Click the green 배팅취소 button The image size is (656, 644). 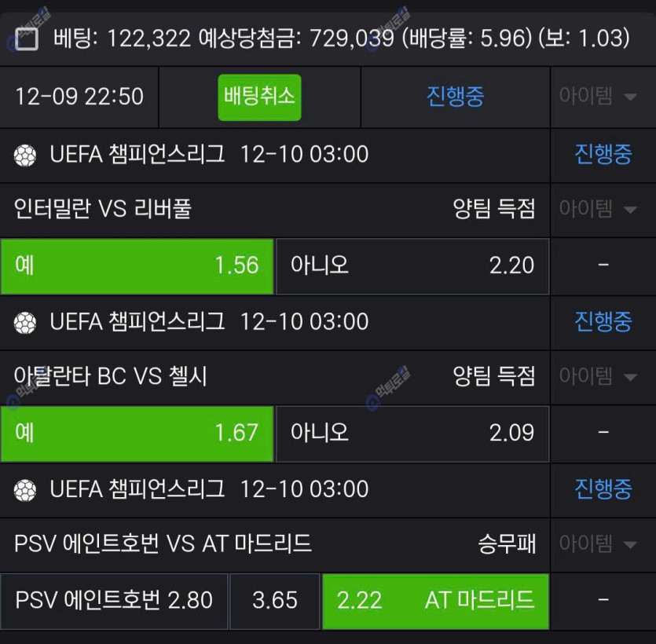(x=259, y=97)
